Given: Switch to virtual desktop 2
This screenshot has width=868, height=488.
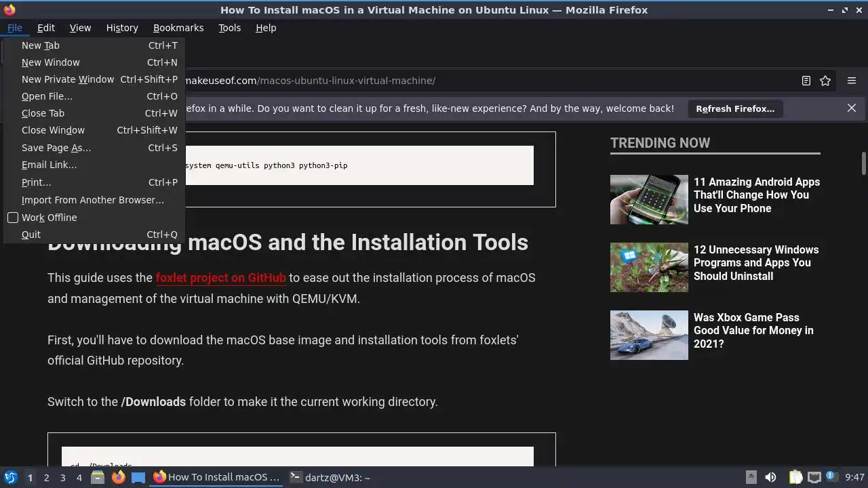Looking at the screenshot, I should pyautogui.click(x=46, y=477).
